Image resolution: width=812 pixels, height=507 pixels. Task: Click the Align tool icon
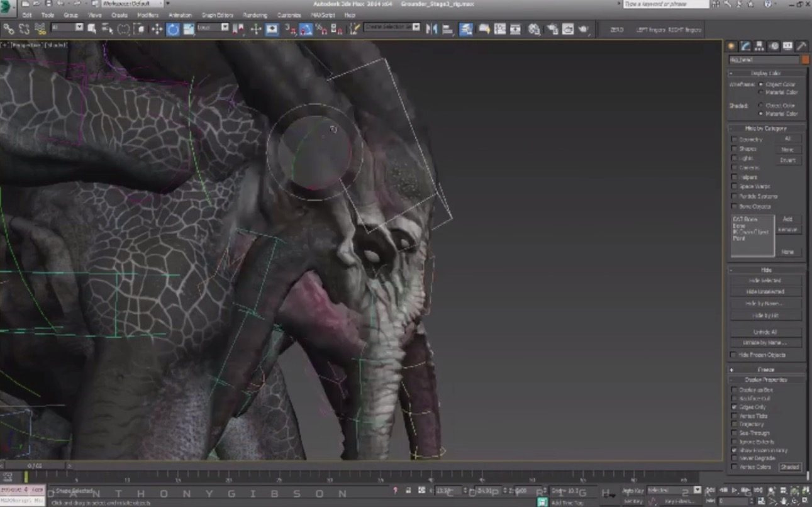448,29
